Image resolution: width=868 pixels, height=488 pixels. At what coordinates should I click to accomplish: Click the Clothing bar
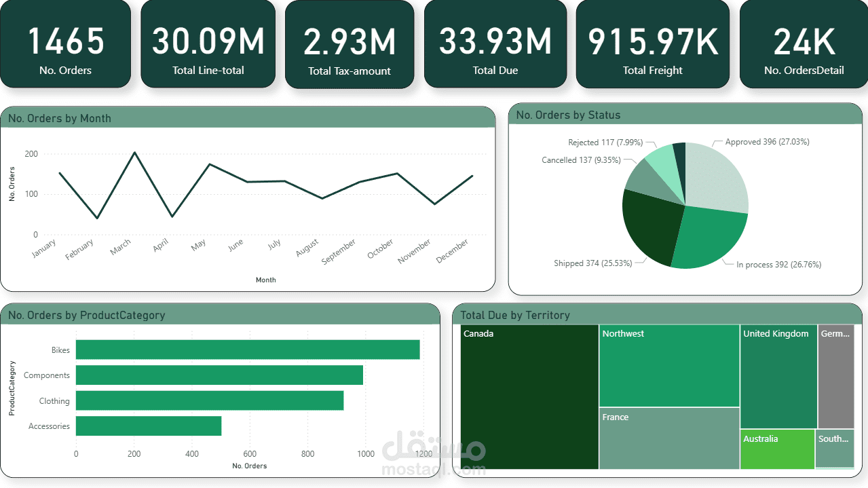(x=209, y=400)
